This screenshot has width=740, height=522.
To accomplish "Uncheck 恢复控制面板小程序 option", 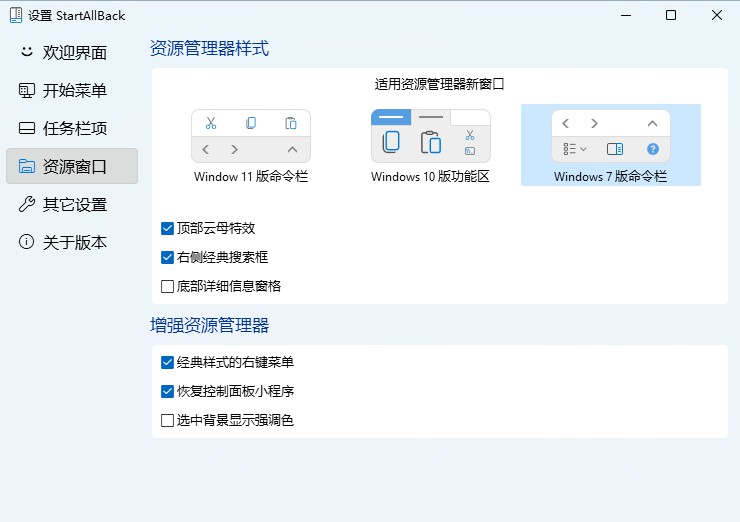I will [x=168, y=391].
